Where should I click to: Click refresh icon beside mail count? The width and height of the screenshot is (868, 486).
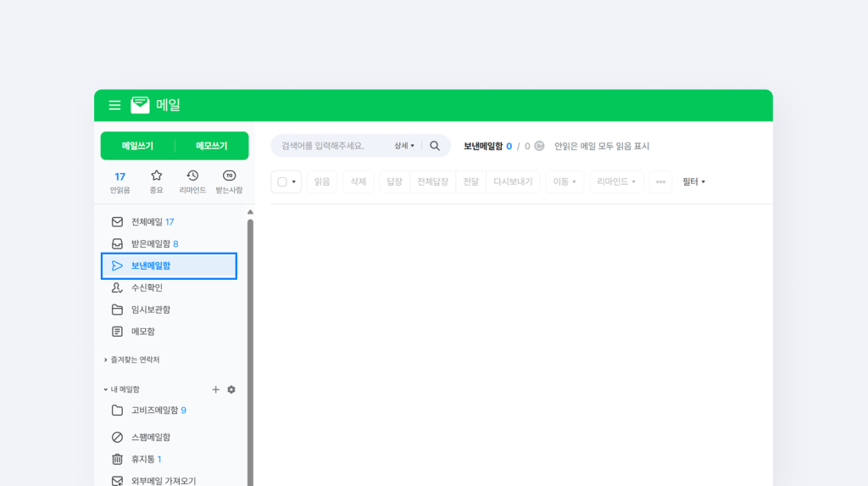(539, 146)
